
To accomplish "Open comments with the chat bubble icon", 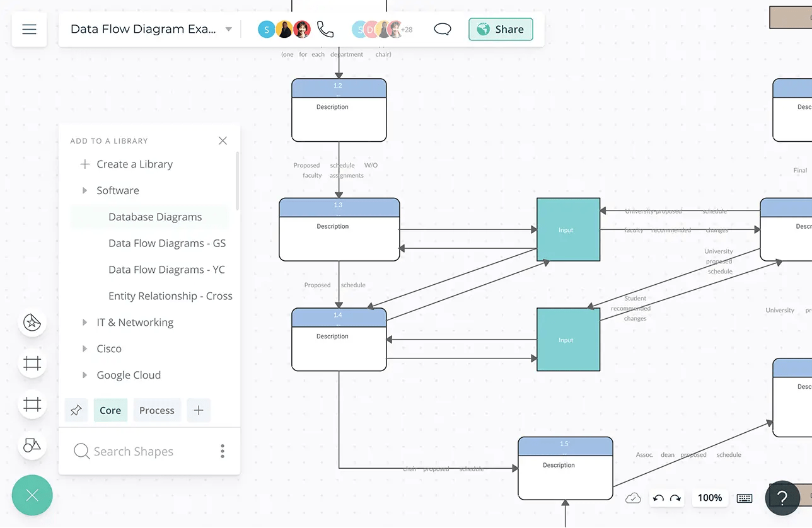I will pos(442,29).
